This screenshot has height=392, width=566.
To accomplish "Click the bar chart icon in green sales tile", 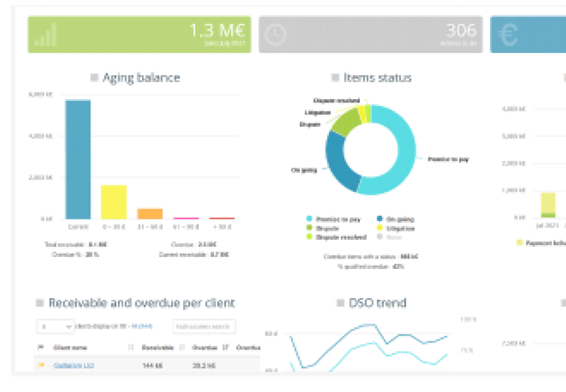I will pos(46,35).
